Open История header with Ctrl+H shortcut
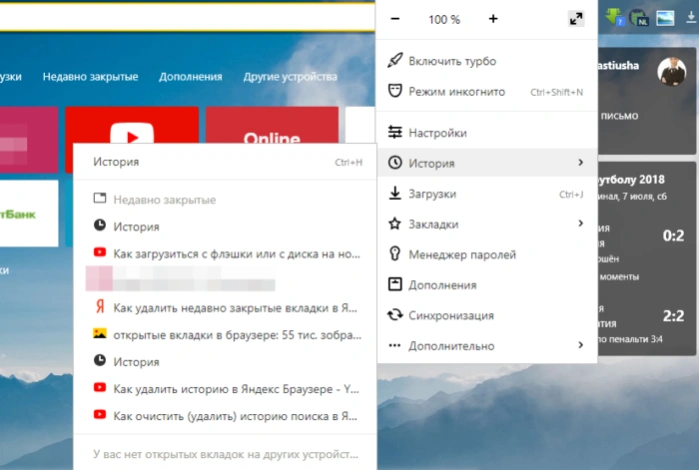 (225, 162)
